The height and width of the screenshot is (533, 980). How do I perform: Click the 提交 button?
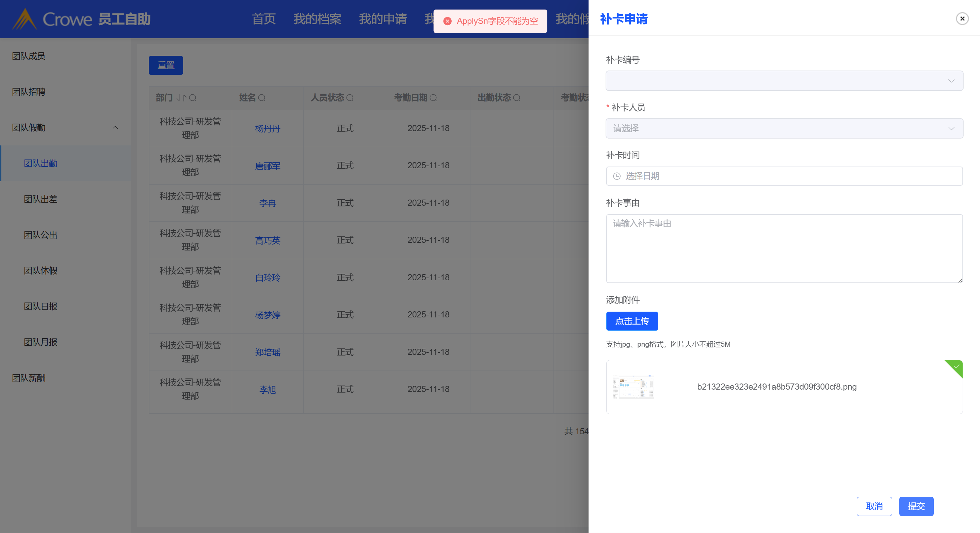click(916, 506)
